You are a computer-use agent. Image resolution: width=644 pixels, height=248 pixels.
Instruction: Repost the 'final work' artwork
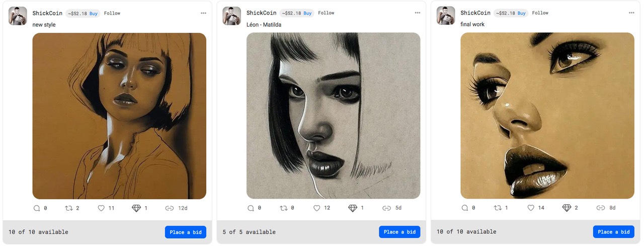499,208
